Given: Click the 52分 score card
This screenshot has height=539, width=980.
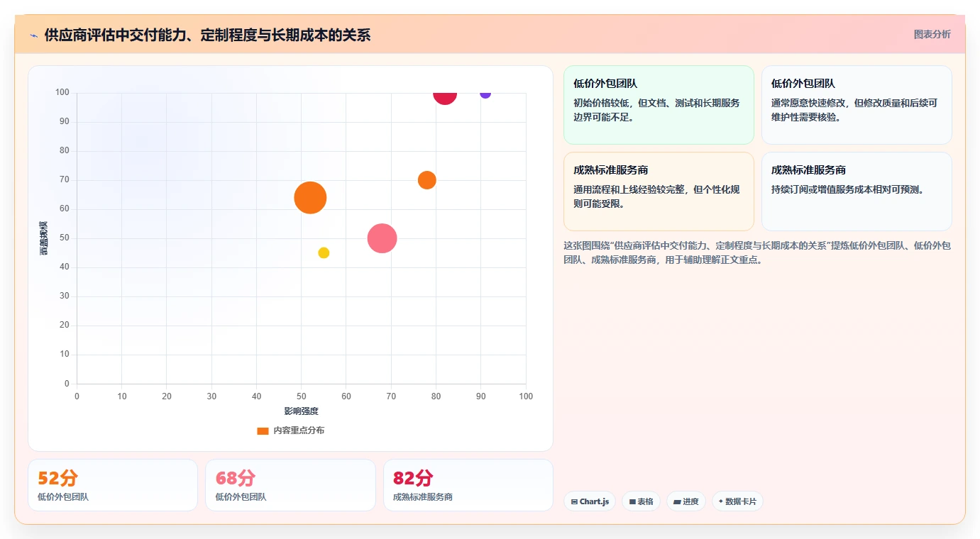Looking at the screenshot, I should click(x=113, y=485).
